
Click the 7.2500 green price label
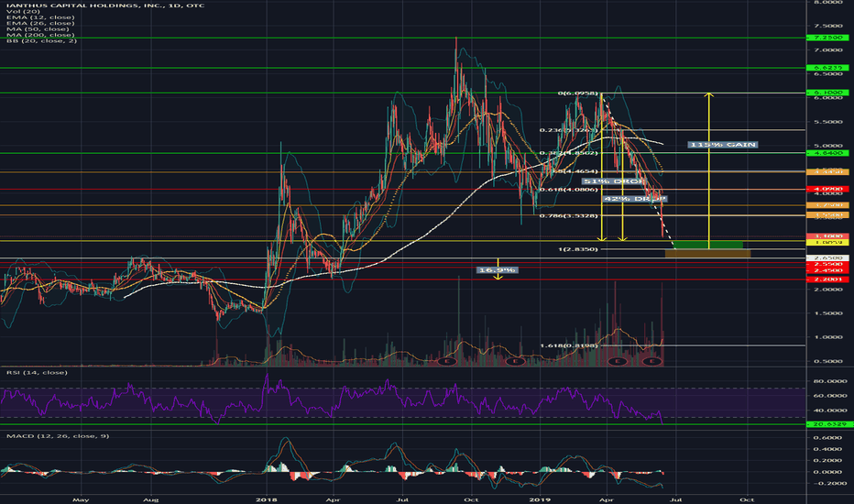click(827, 38)
